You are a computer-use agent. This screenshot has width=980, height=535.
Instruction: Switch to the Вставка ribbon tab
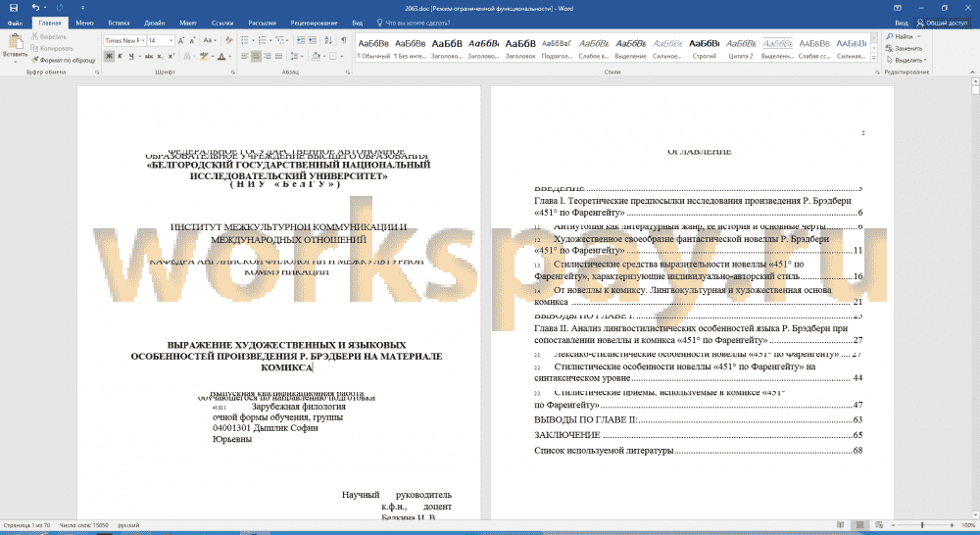(119, 23)
